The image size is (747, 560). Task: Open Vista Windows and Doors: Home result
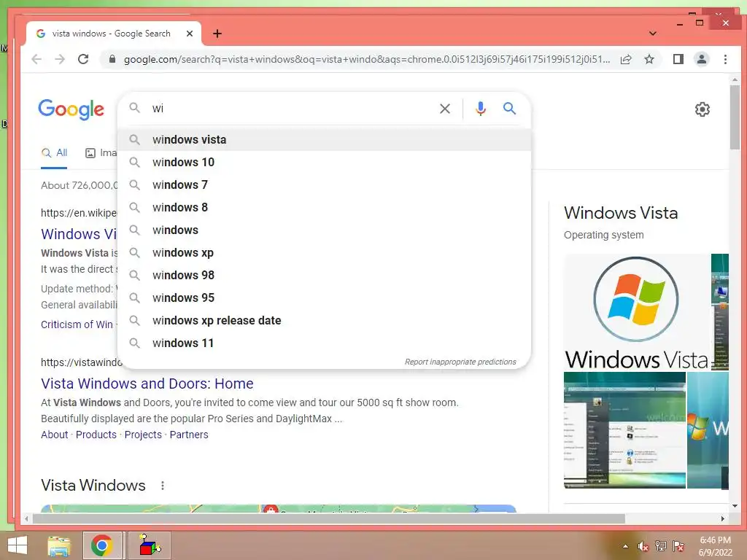pyautogui.click(x=147, y=384)
